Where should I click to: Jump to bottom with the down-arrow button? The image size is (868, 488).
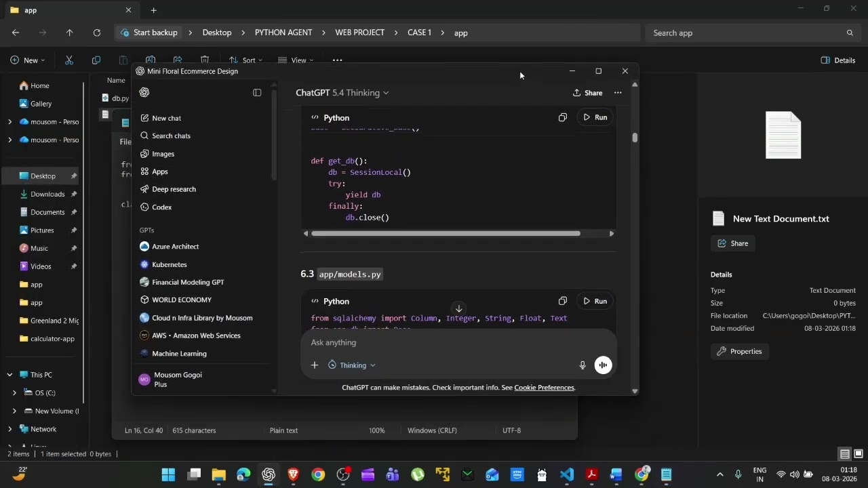click(x=458, y=309)
